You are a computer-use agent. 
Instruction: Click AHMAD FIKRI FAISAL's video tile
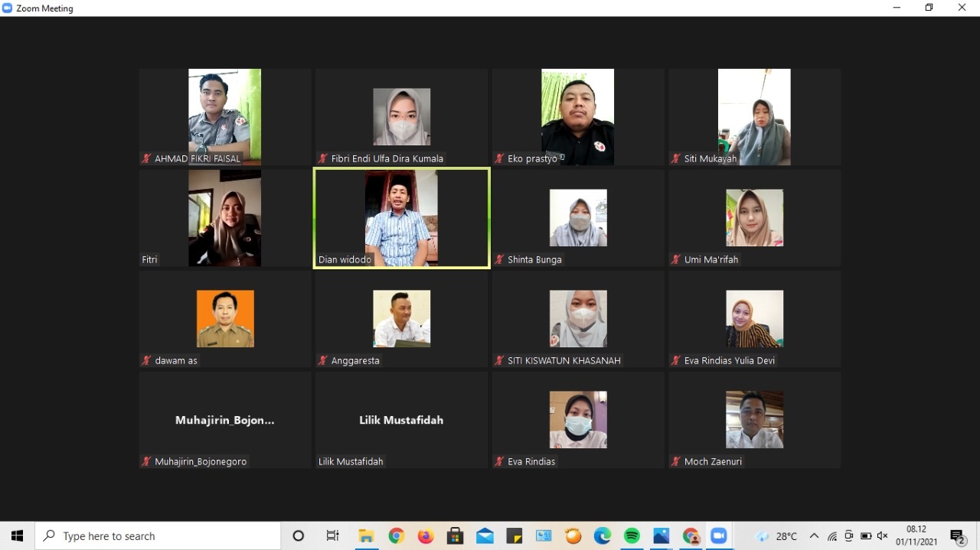pos(224,116)
